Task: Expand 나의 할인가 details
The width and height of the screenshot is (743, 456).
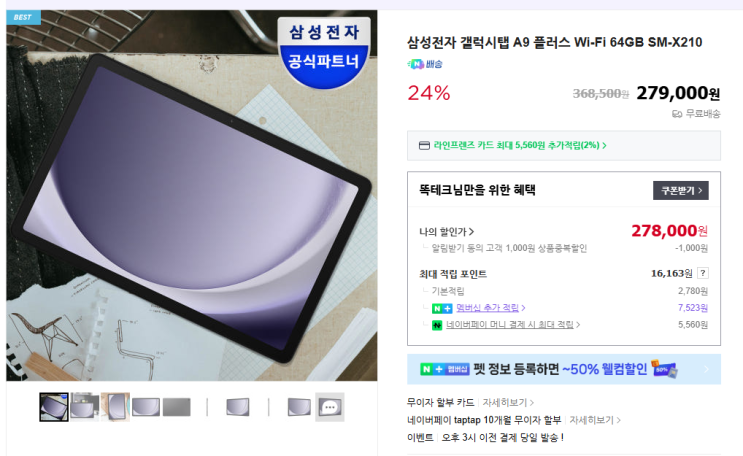Action: point(446,232)
